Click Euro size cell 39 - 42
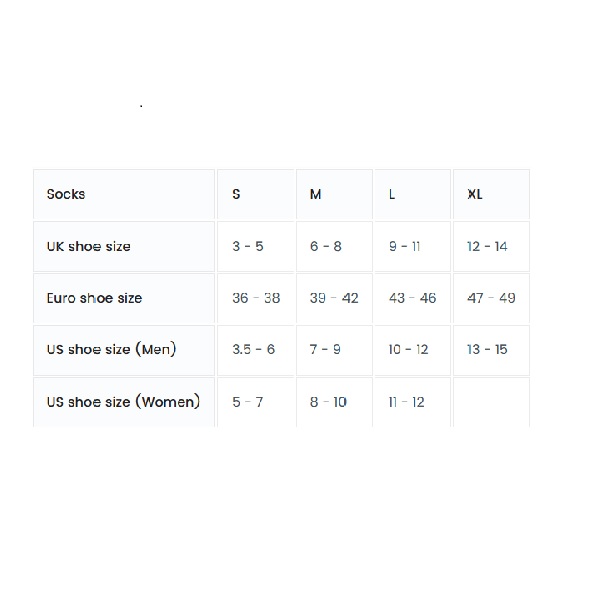 point(334,298)
